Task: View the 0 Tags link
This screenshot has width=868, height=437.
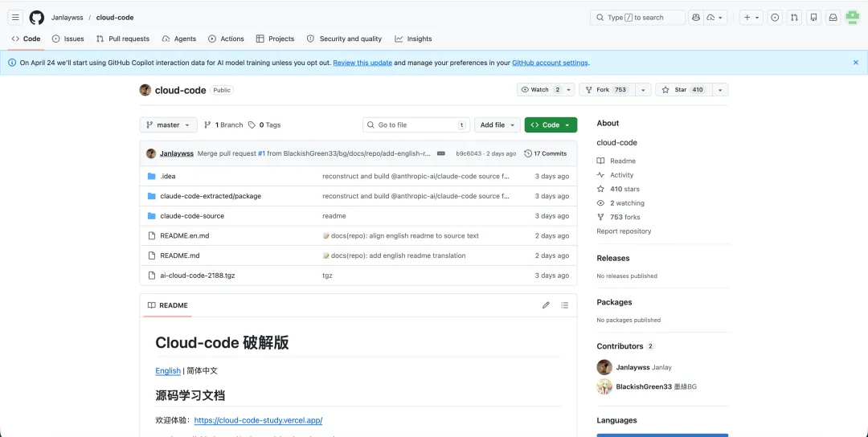Action: [264, 125]
